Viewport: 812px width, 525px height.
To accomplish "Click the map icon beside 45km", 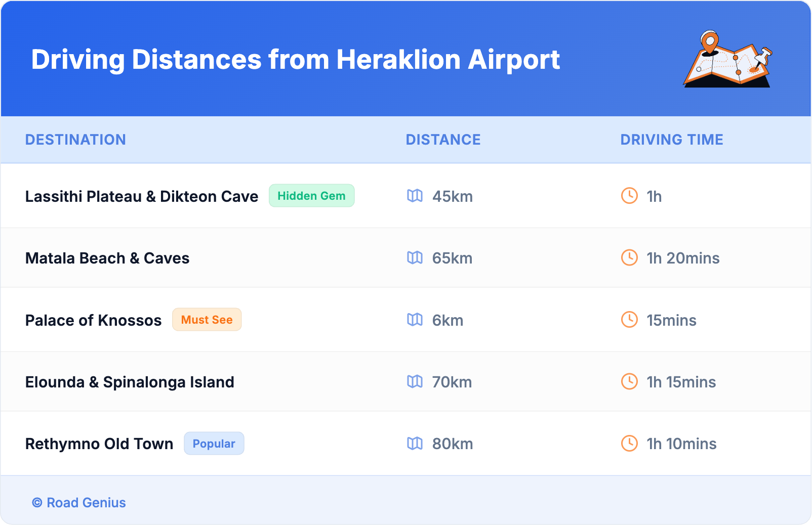I will pos(415,196).
